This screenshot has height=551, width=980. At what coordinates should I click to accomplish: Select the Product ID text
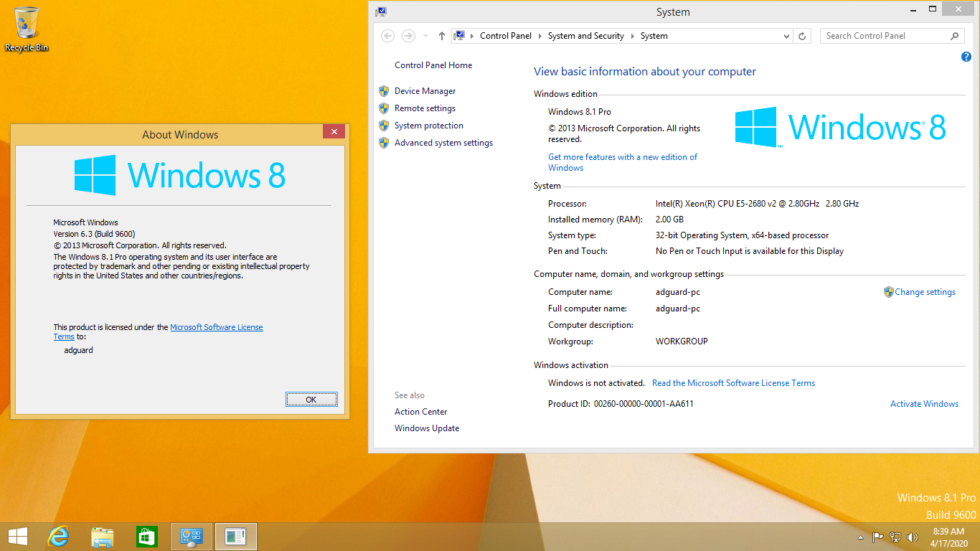pos(621,404)
